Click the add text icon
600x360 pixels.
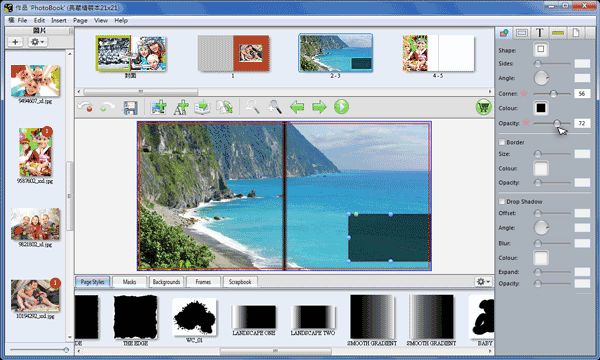(x=181, y=108)
